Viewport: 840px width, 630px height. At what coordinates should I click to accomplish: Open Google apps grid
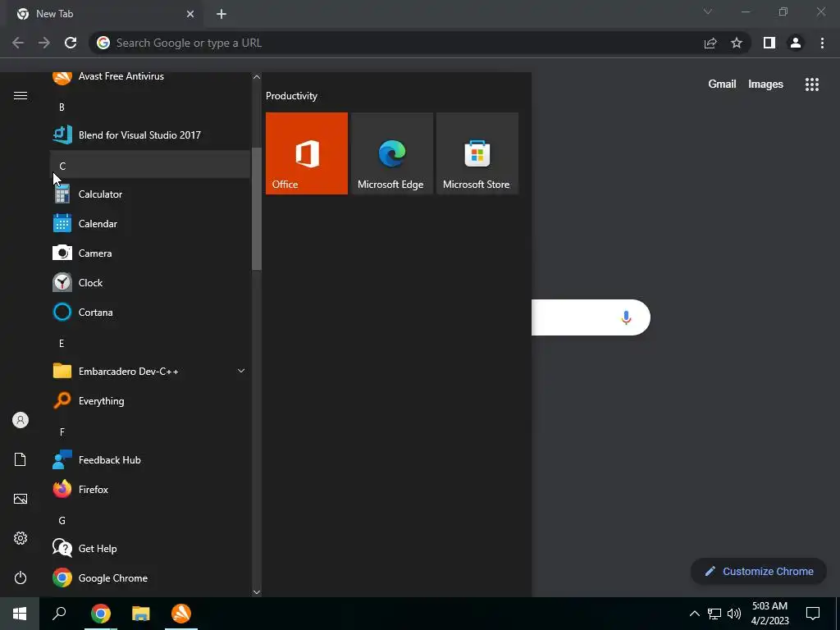pos(811,84)
